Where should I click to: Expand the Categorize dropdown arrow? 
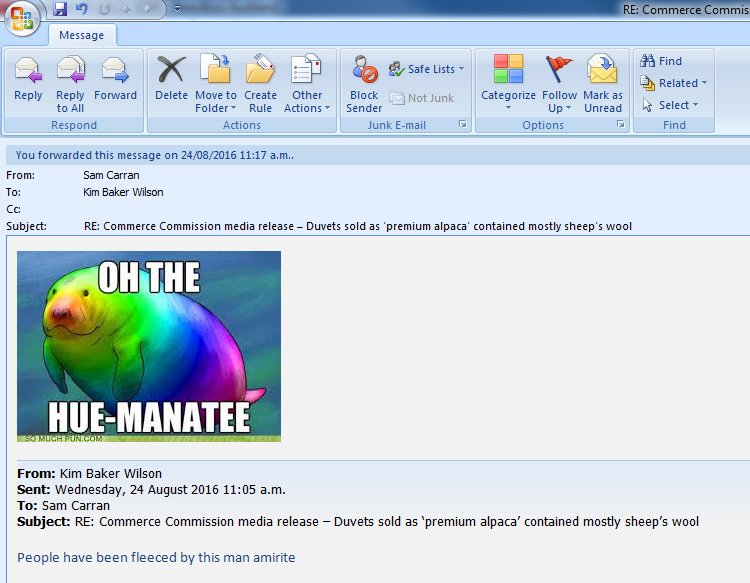pos(508,108)
